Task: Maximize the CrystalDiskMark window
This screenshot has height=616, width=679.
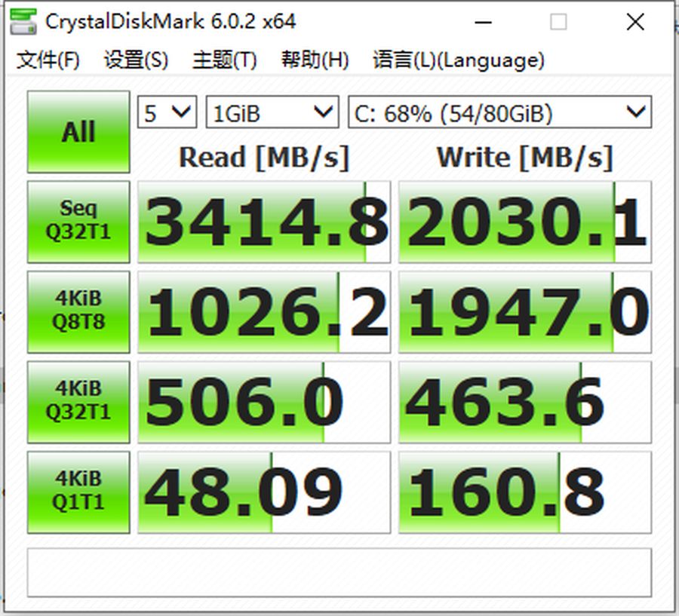Action: click(558, 22)
